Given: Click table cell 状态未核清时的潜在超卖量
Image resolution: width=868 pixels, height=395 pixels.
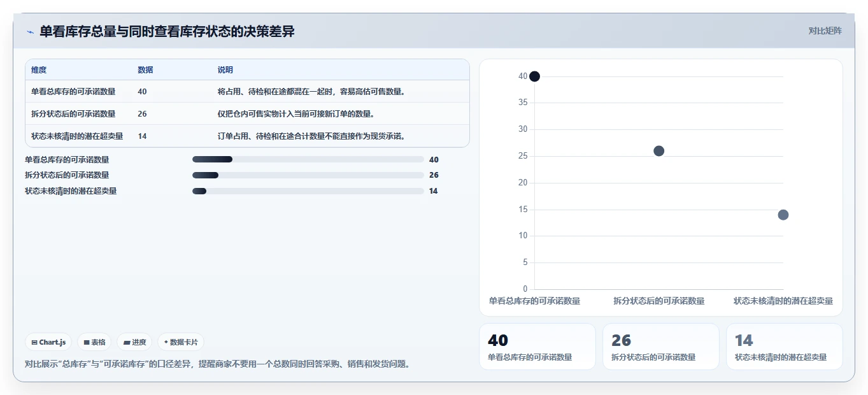Looking at the screenshot, I should pos(77,136).
